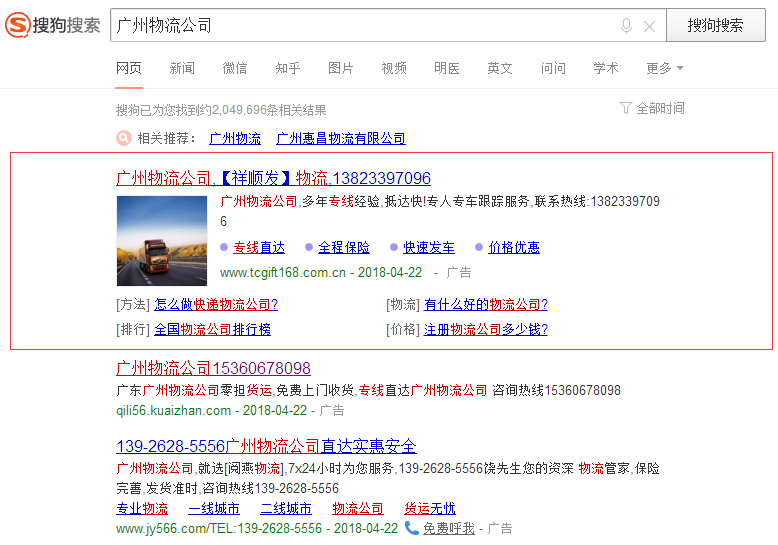Expand the 更多 dropdown menu
Viewport: 778px width, 545px height.
[x=665, y=68]
